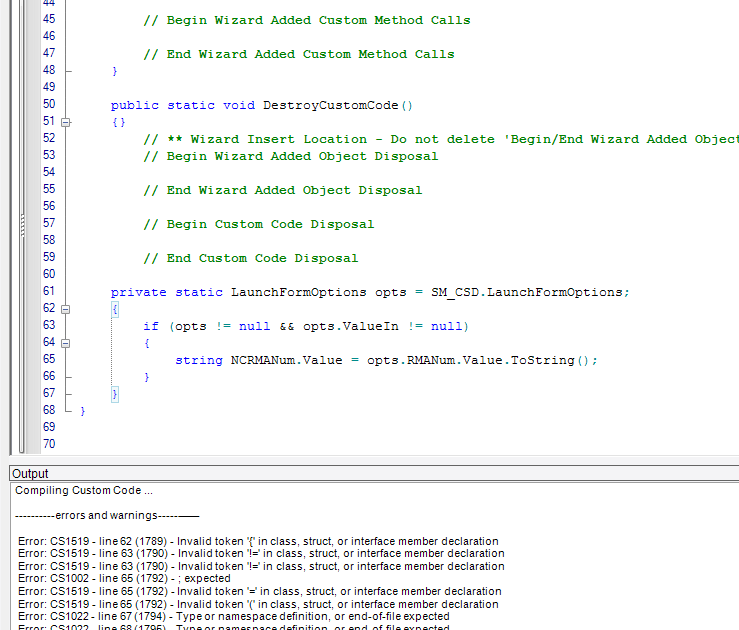739x630 pixels.
Task: Click the opening brace on line 62
Action: tap(115, 310)
